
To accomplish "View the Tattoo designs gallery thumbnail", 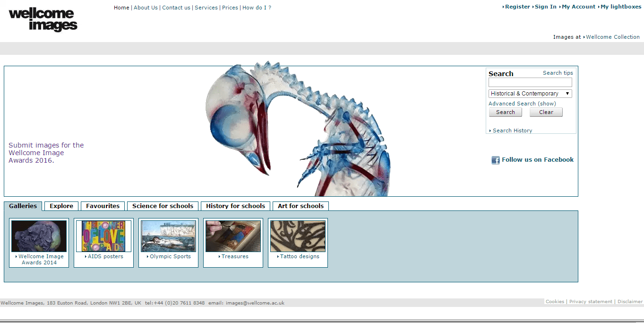I will click(298, 236).
